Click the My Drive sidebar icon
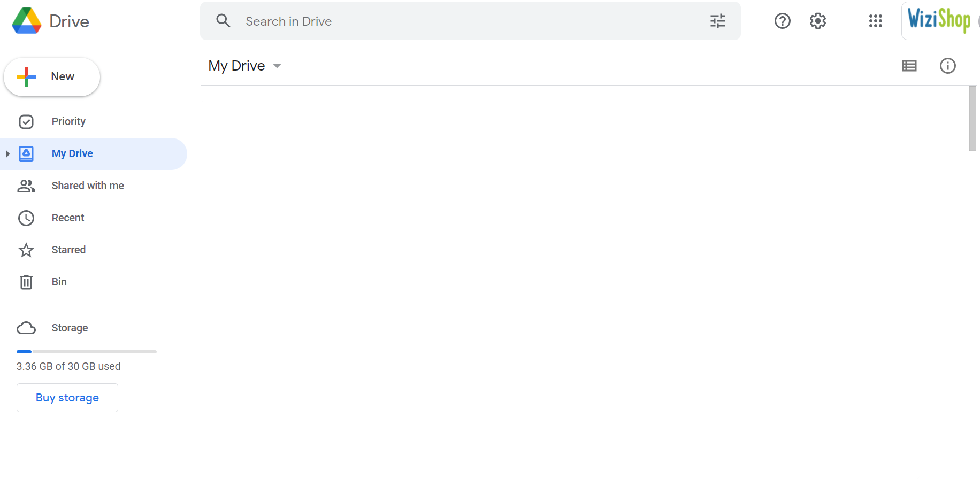This screenshot has width=980, height=479. pos(26,154)
